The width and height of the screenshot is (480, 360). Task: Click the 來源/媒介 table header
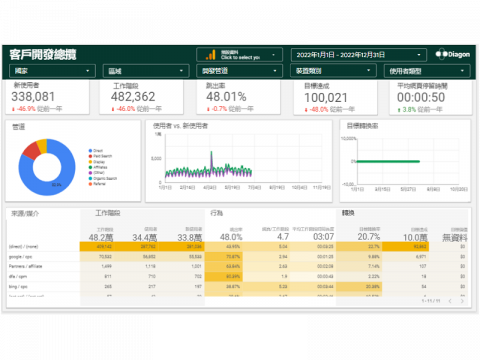pos(25,213)
